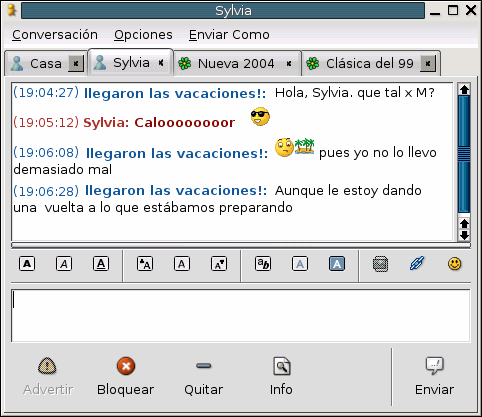Toggle italic text formatting
Viewport: 482px width, 417px height.
tap(64, 264)
